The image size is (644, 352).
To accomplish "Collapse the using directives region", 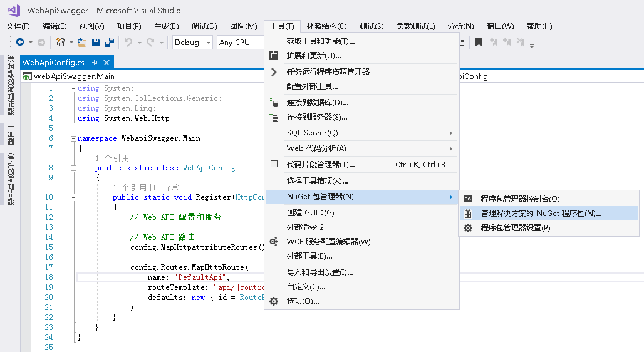I will [x=73, y=88].
